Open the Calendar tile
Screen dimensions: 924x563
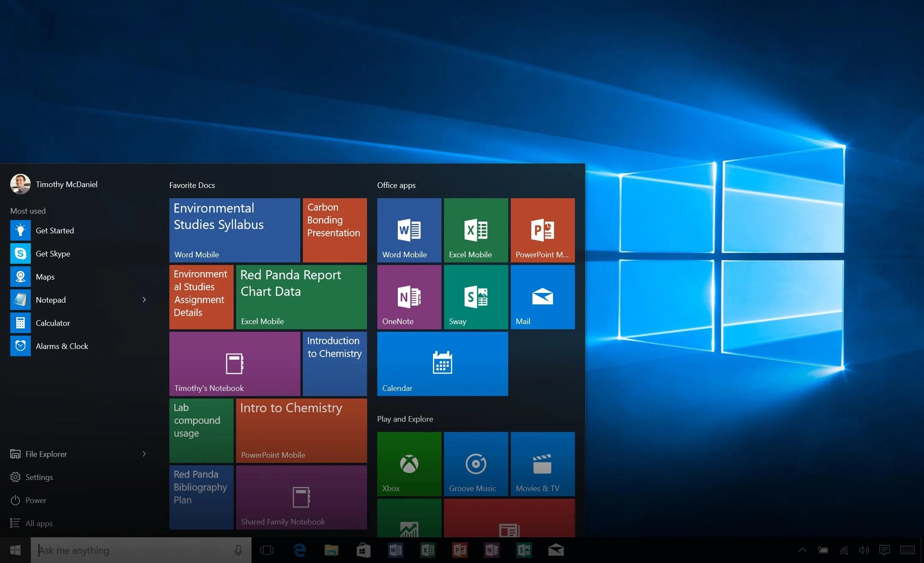442,364
